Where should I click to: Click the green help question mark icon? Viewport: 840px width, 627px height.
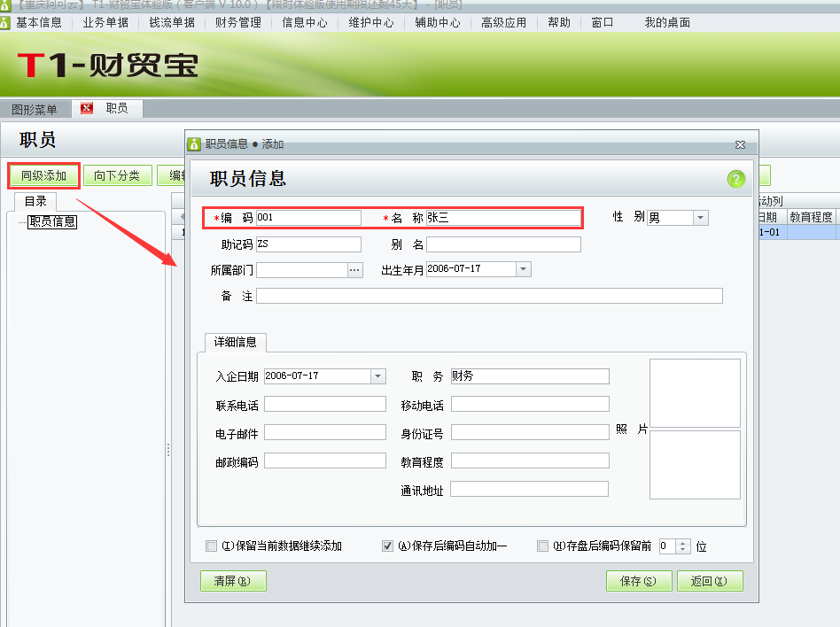coord(736,179)
